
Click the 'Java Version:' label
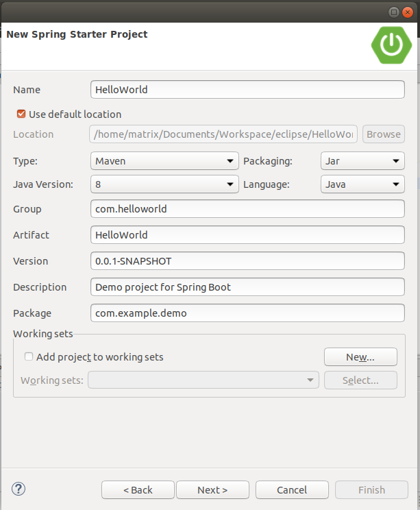pos(43,184)
